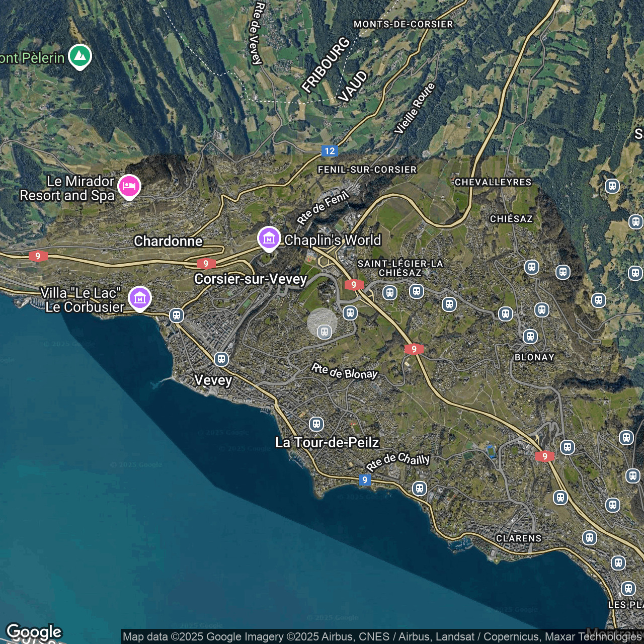Click the station icon below Rte de Chailly
The height and width of the screenshot is (644, 644).
pos(419,488)
